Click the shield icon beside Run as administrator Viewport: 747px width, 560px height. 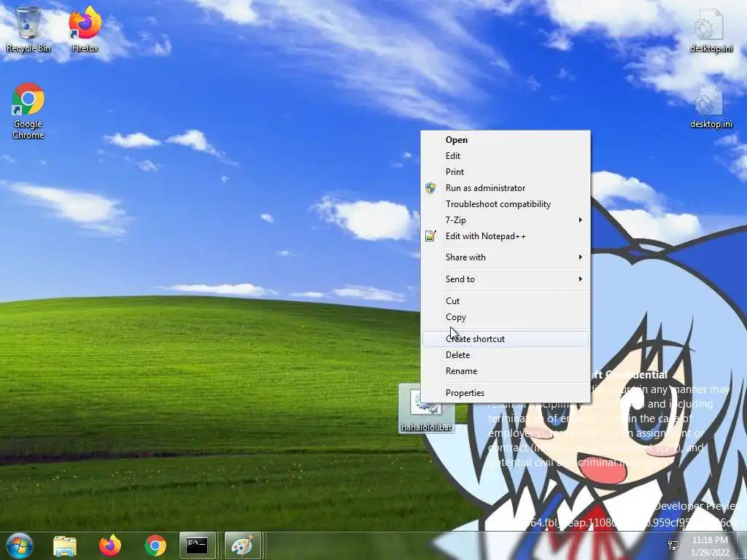(430, 188)
